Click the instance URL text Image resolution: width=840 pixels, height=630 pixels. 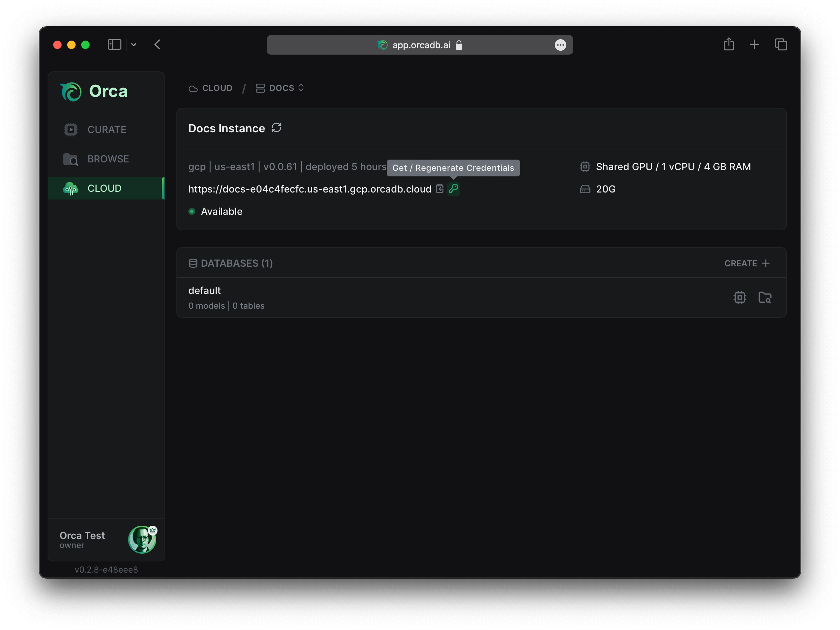310,189
